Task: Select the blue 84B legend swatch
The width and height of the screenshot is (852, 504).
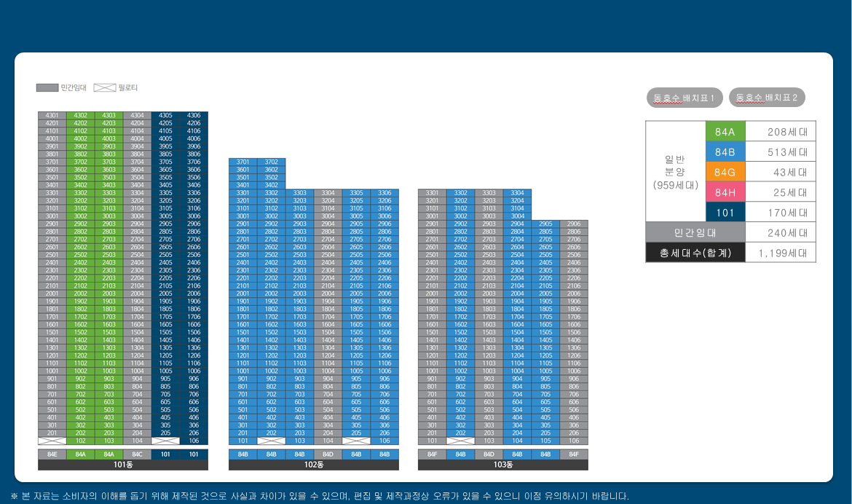Action: click(725, 152)
